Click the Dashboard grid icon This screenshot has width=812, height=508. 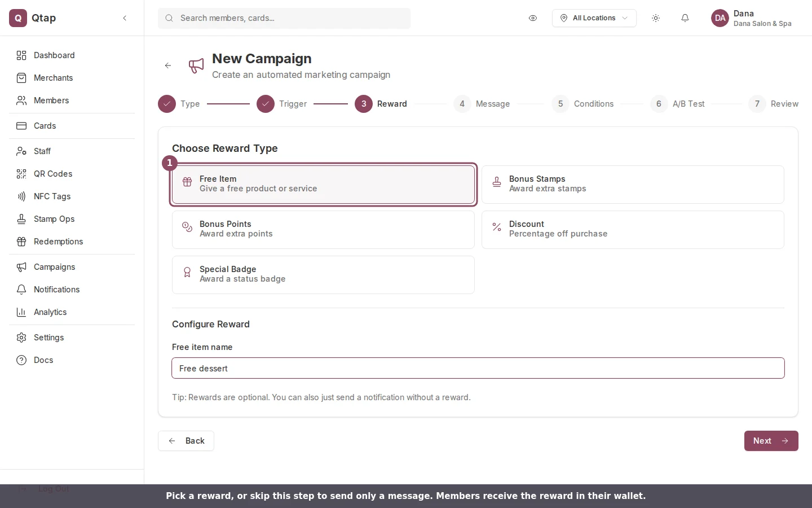point(21,55)
